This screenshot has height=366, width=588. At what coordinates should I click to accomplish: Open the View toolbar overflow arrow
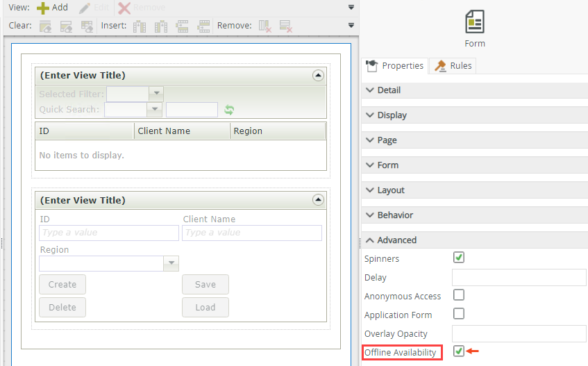point(351,7)
